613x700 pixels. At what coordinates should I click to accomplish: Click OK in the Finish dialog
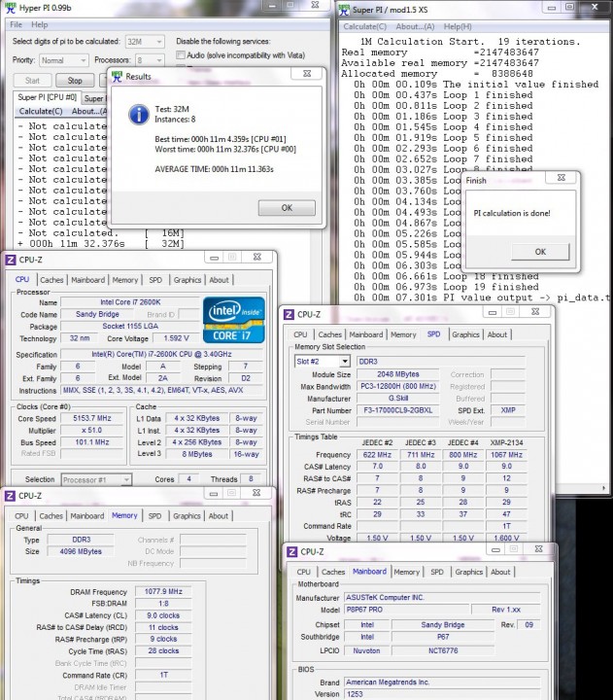(540, 252)
